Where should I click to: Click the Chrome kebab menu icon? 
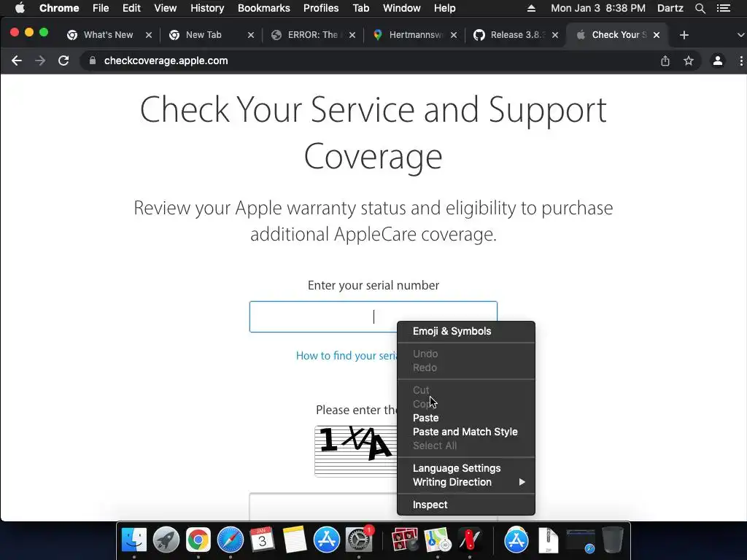point(741,61)
